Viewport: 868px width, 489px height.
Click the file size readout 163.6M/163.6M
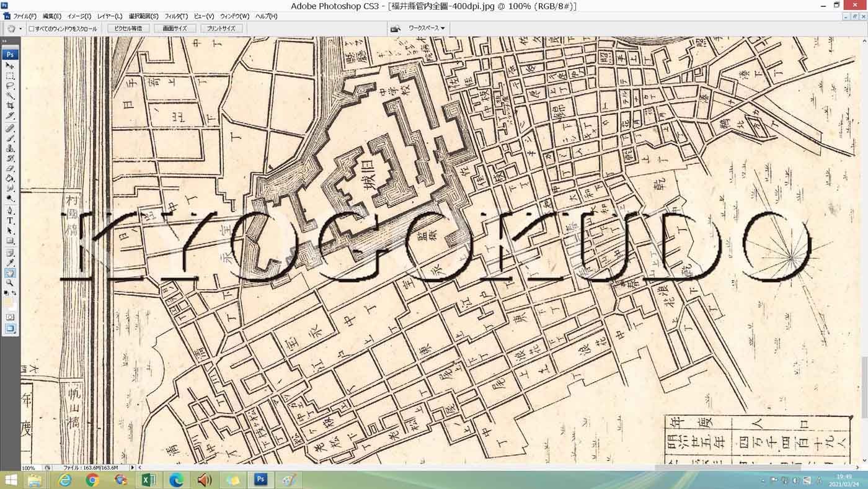[91, 468]
